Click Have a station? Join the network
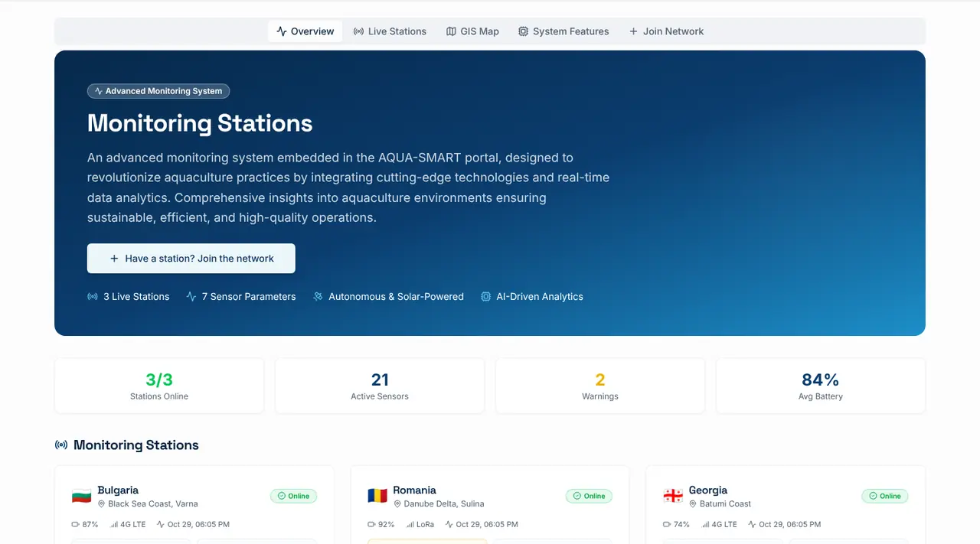Viewport: 980px width, 544px height. point(191,259)
